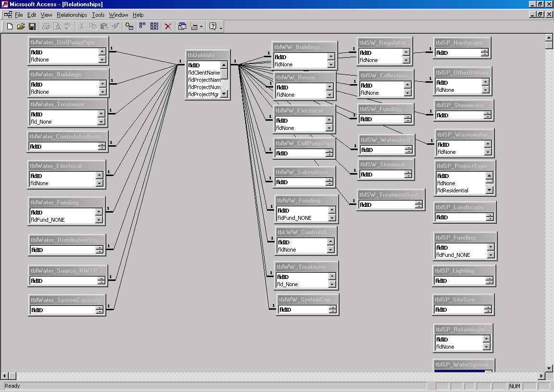Click Show All Relationships icon
The image size is (554, 392).
(x=154, y=26)
